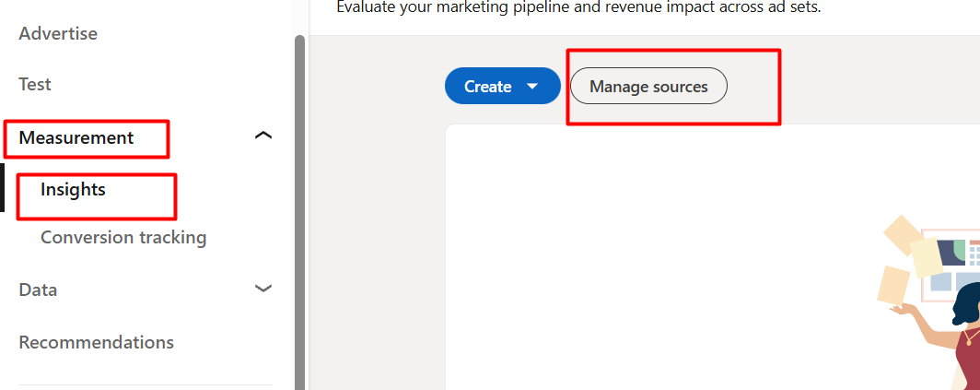980x390 pixels.
Task: Click the black active indicator beside Insights
Action: coord(2,188)
